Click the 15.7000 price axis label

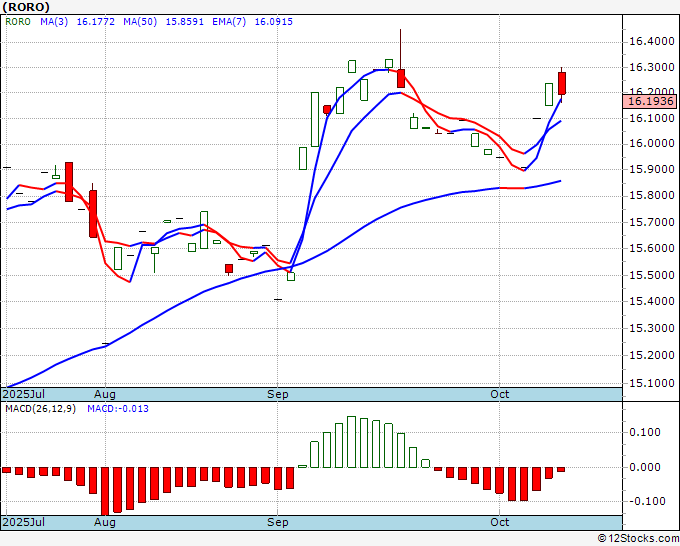pyautogui.click(x=652, y=222)
